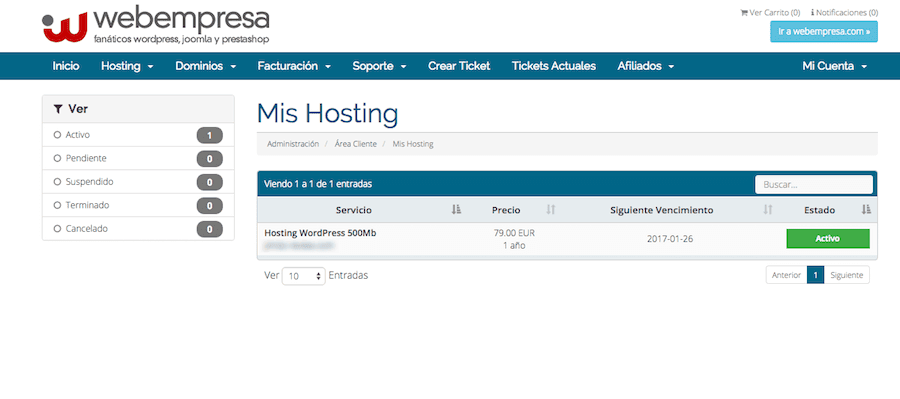Click the Pendiente count badge

[210, 159]
